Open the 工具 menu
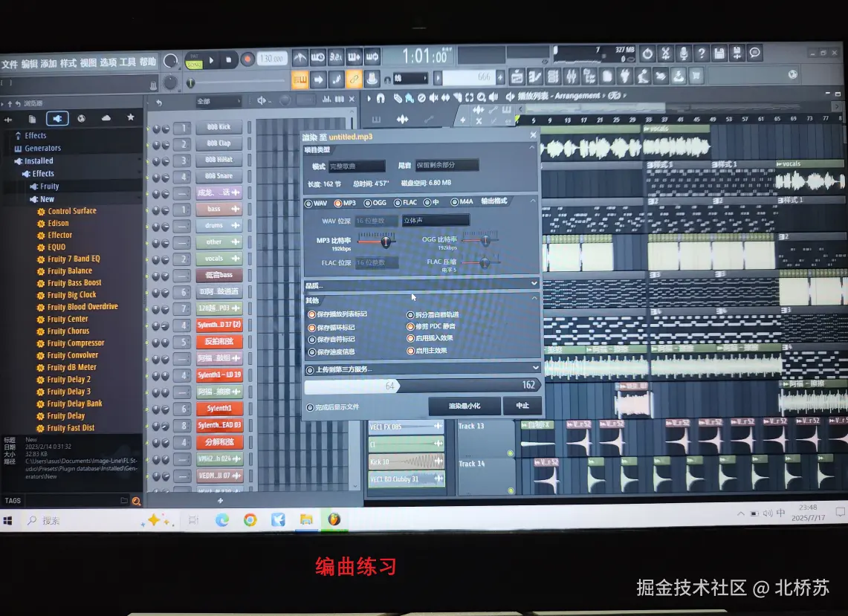848x616 pixels. coord(127,62)
